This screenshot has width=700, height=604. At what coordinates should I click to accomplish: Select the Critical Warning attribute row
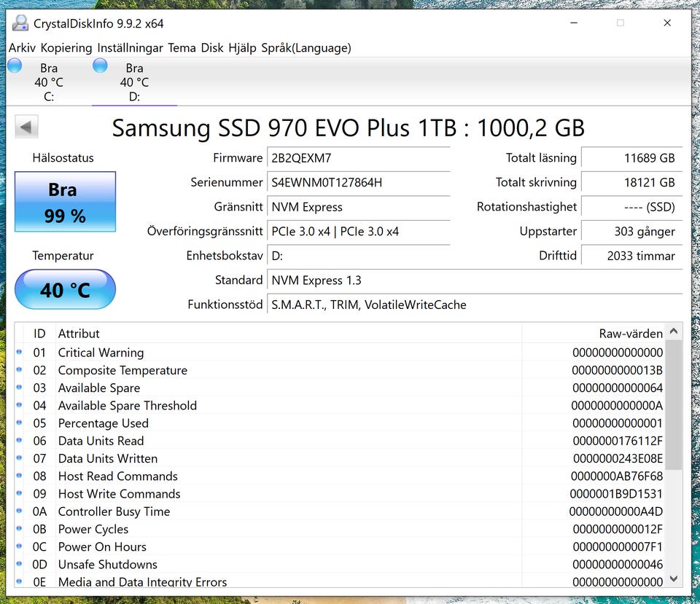[340, 353]
